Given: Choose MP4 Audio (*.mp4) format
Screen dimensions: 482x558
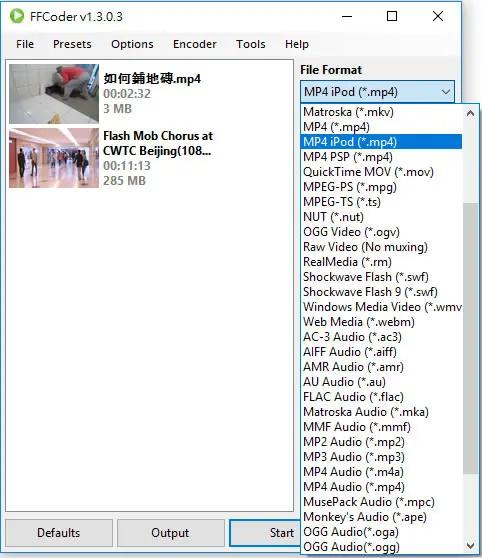Looking at the screenshot, I should coord(382,487).
